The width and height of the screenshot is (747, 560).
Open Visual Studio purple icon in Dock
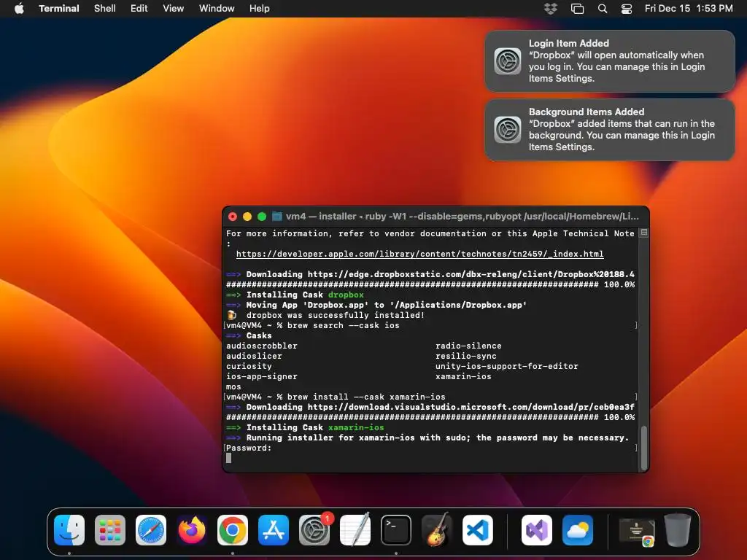tap(537, 530)
